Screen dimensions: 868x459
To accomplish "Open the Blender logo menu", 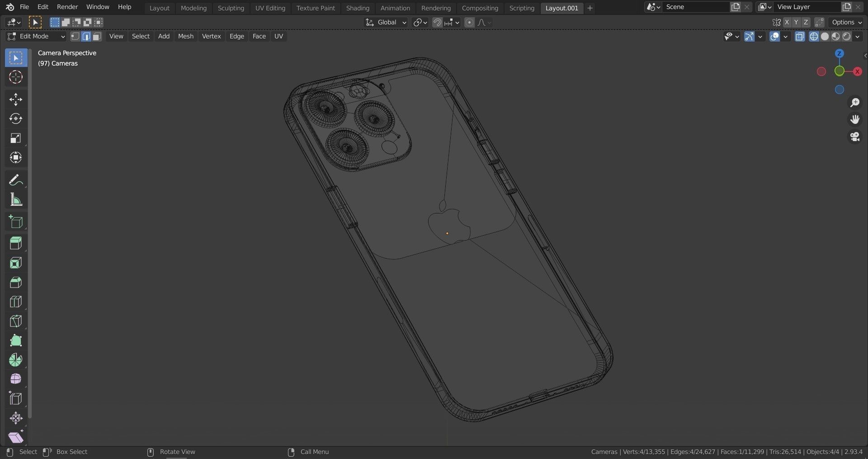I will click(x=10, y=7).
